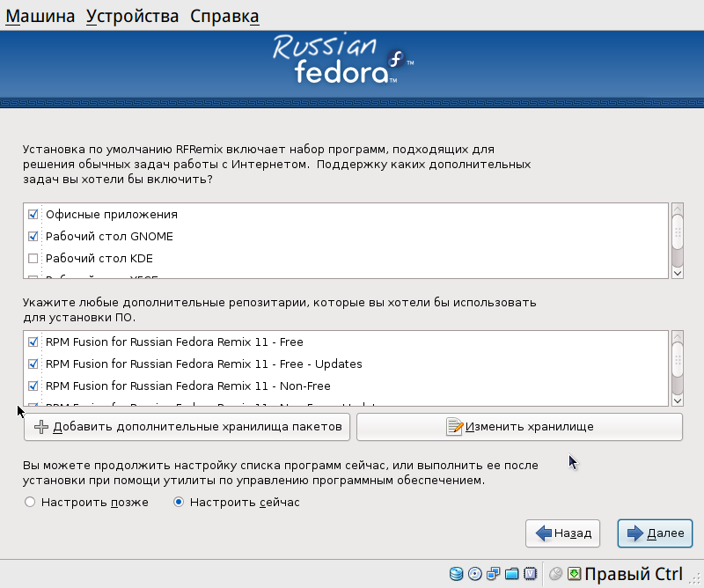Click Правый Ctrl host key label

pyautogui.click(x=634, y=574)
